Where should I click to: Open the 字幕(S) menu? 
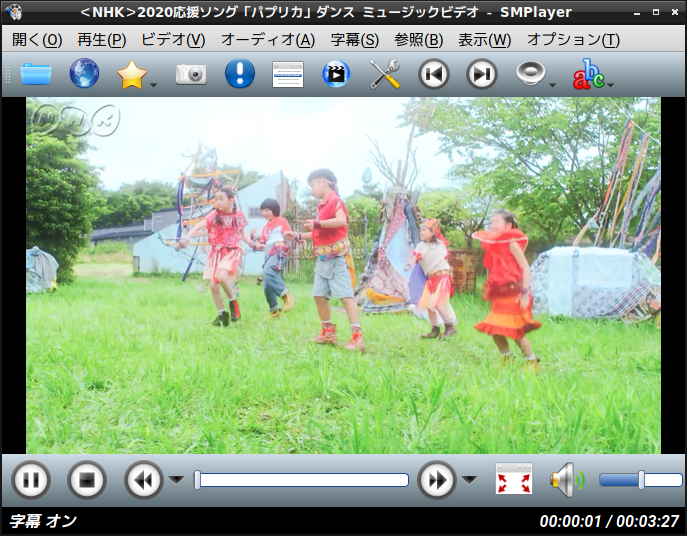click(354, 40)
